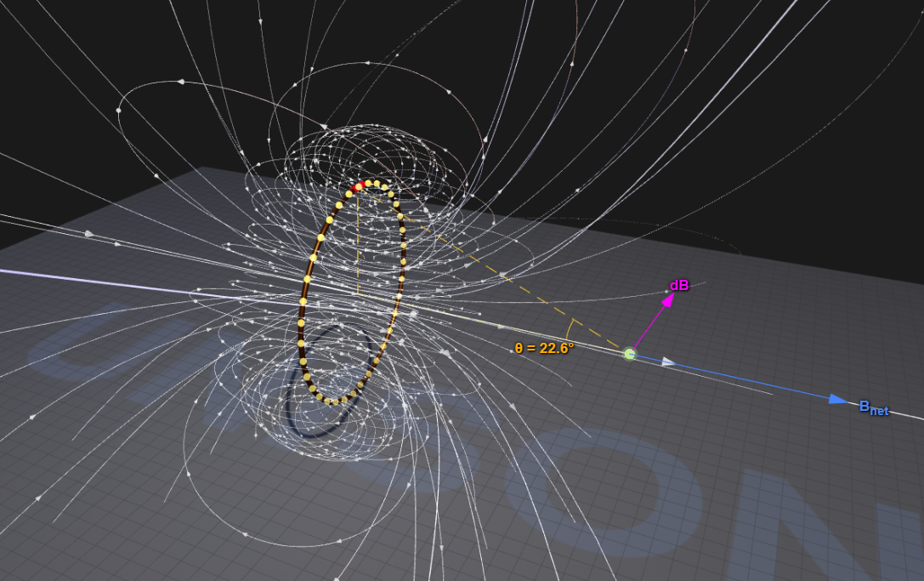This screenshot has width=924, height=581.
Task: Select the red current element on the ring
Action: tap(357, 188)
